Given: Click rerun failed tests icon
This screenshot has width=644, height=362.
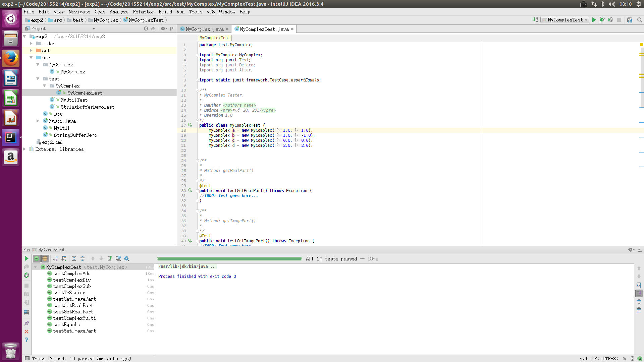Looking at the screenshot, I should pyautogui.click(x=26, y=267).
